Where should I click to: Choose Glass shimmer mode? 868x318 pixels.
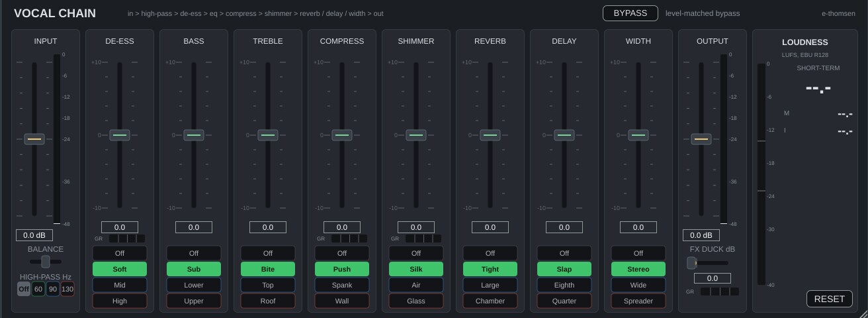click(x=416, y=301)
